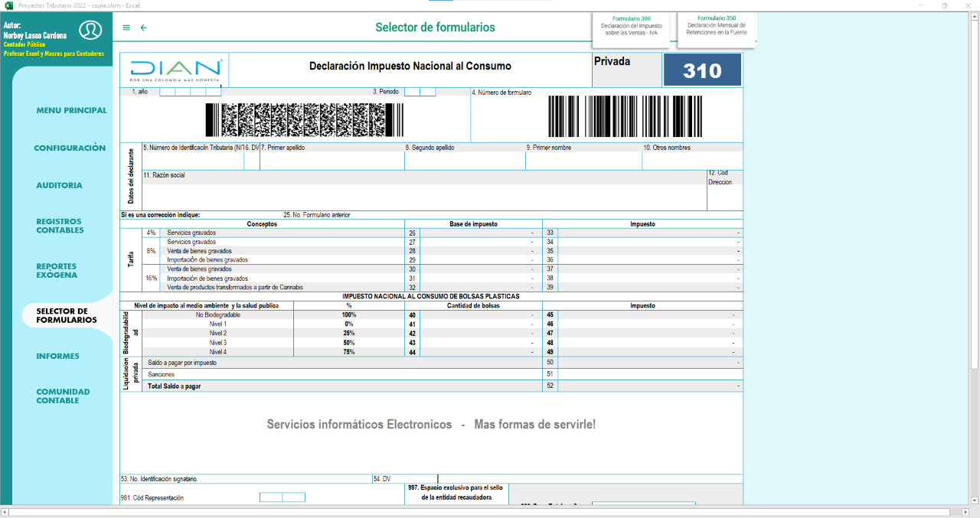Click the Primer apellido field
The height and width of the screenshot is (518, 980).
(332, 161)
